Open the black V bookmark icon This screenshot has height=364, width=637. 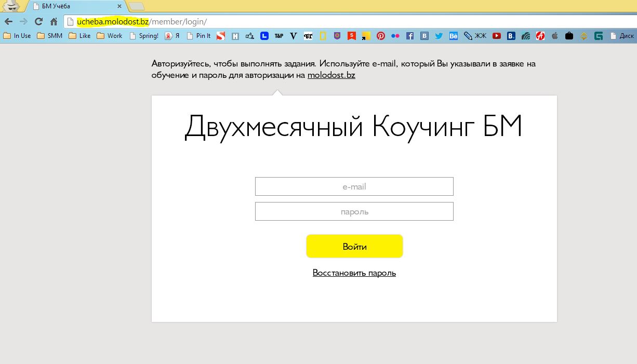[294, 36]
